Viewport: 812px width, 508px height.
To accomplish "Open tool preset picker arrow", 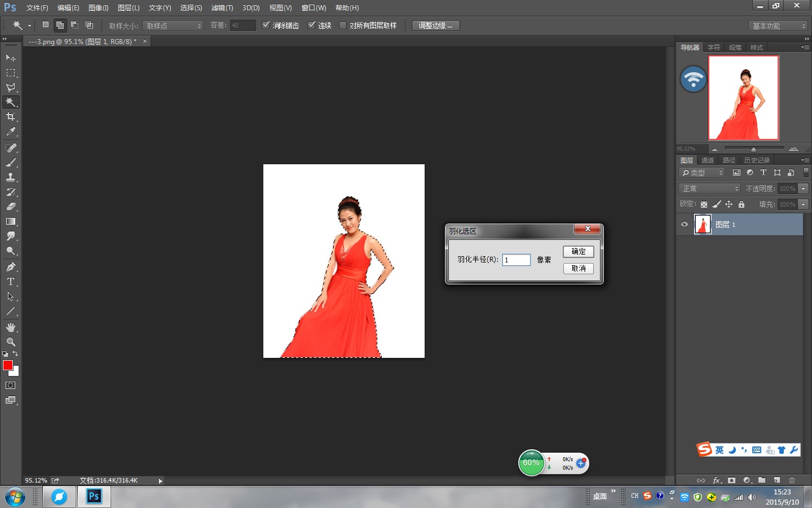I will 29,25.
